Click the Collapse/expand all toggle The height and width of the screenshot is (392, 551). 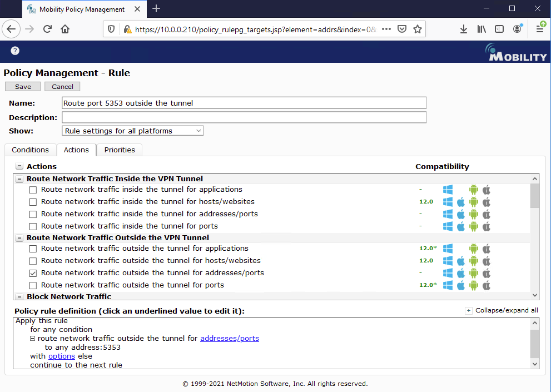pyautogui.click(x=468, y=310)
